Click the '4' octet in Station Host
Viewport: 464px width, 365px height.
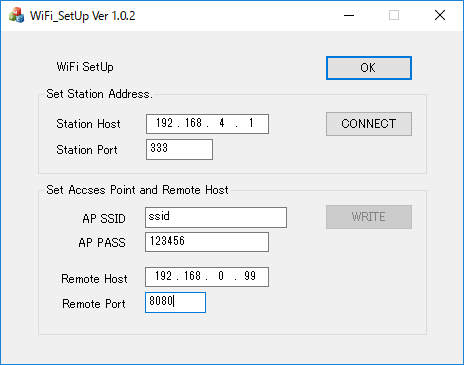pos(222,123)
